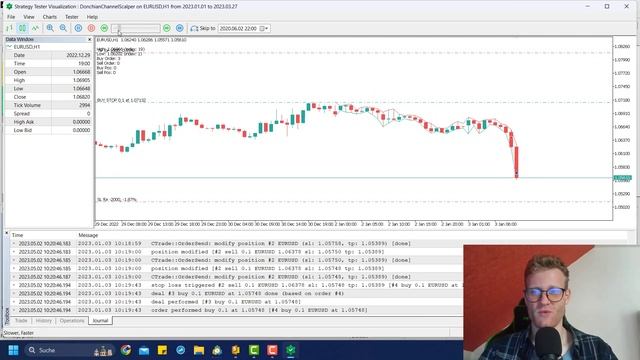Focus the MetaTrader tester taskbar icon

(x=291, y=350)
